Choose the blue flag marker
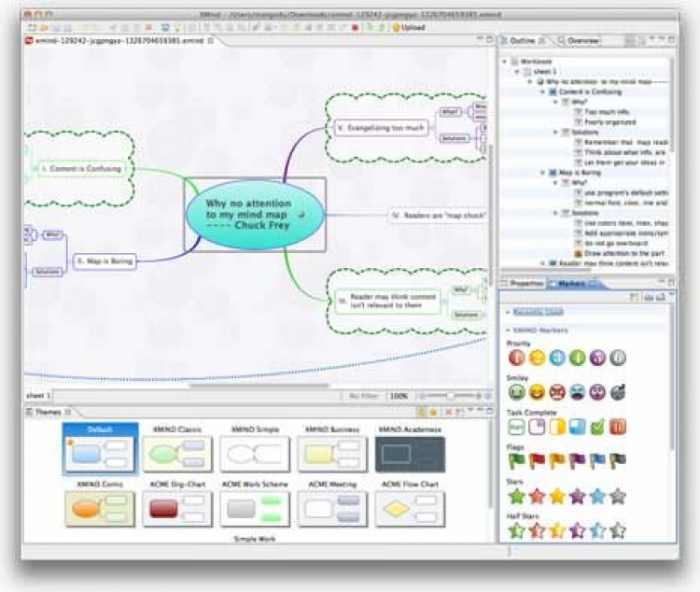Viewport: 700px width, 592px height. click(597, 461)
